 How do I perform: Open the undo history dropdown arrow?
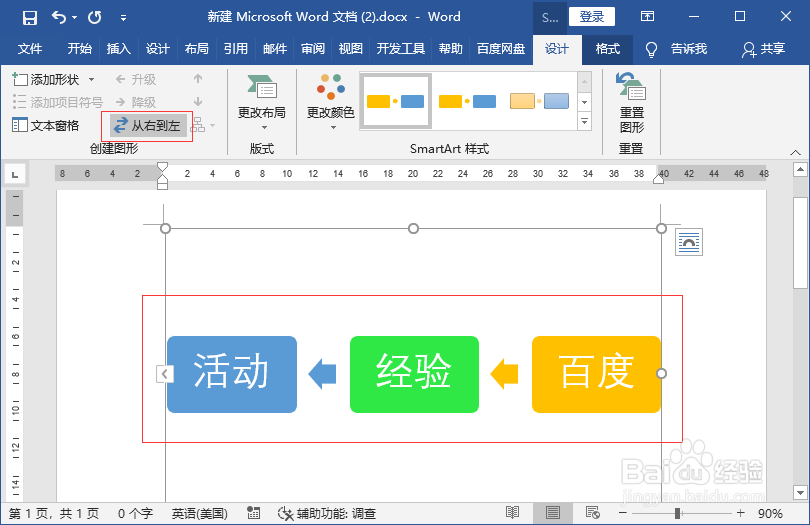click(74, 18)
